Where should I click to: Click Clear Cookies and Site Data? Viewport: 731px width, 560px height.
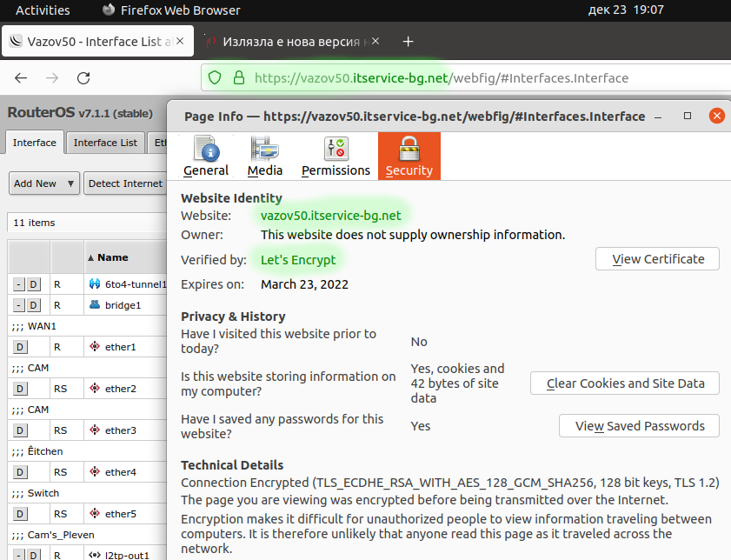[624, 383]
